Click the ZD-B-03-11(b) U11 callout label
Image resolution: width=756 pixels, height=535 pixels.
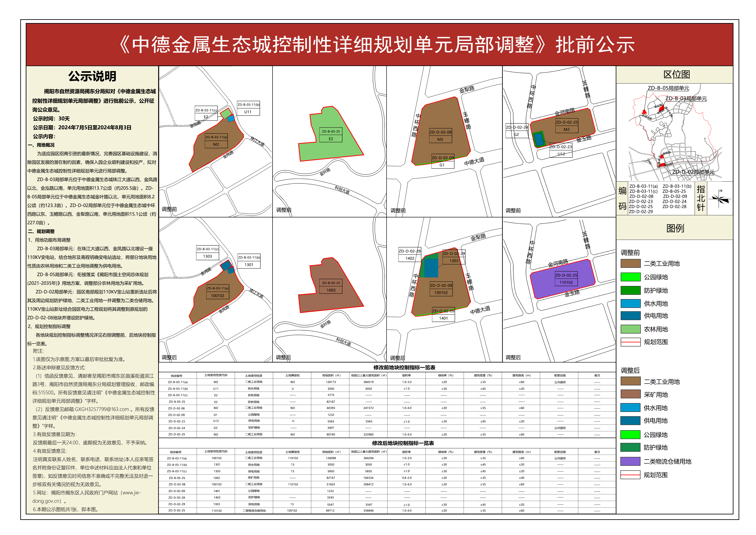pos(248,108)
